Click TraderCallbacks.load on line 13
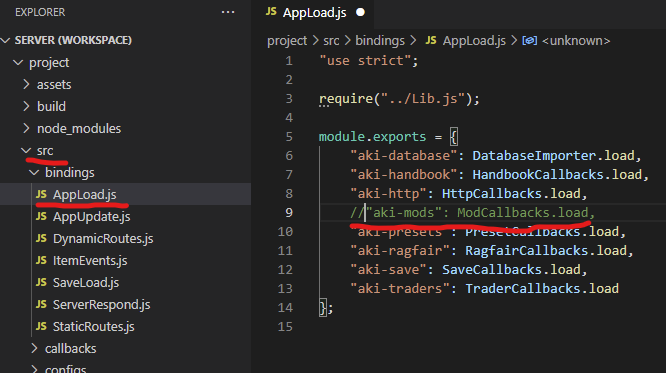The height and width of the screenshot is (373, 666). coord(542,289)
